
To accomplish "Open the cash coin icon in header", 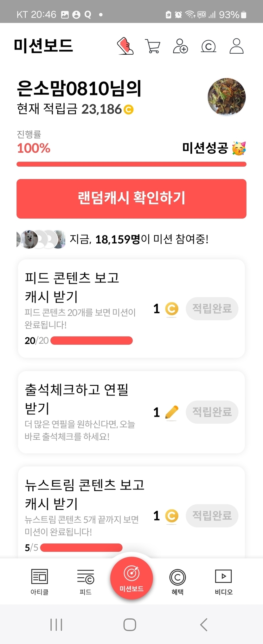I will click(x=208, y=46).
